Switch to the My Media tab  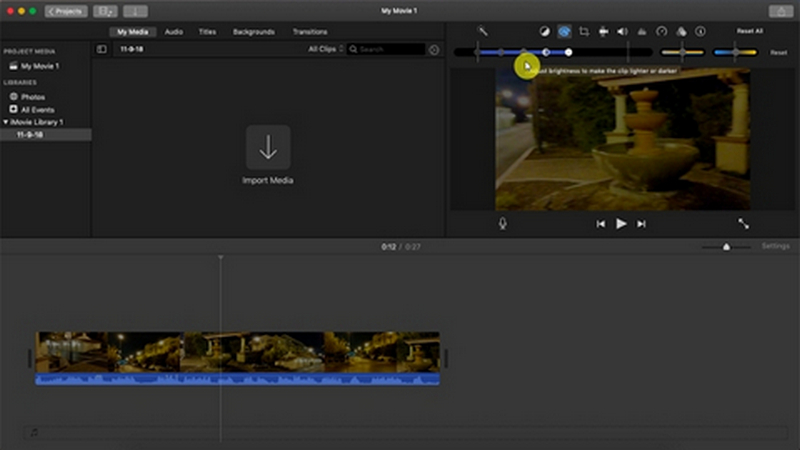(132, 32)
